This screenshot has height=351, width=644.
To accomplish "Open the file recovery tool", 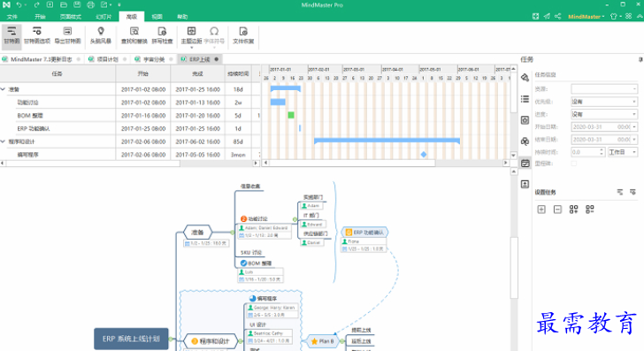I will coord(243,35).
